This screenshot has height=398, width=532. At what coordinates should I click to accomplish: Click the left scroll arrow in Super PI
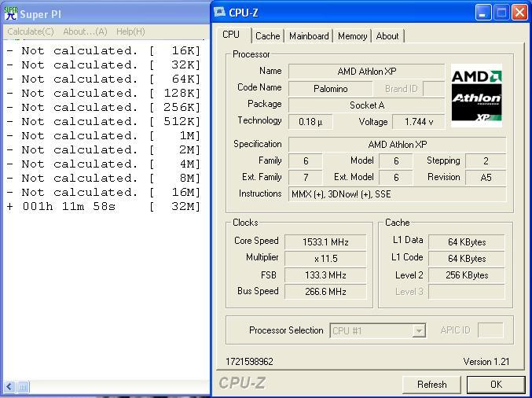pyautogui.click(x=9, y=386)
